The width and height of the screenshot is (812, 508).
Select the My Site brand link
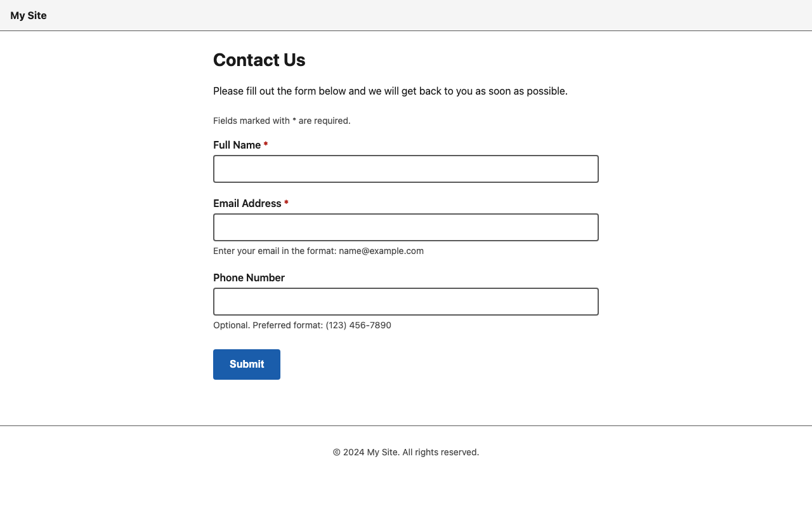[28, 15]
